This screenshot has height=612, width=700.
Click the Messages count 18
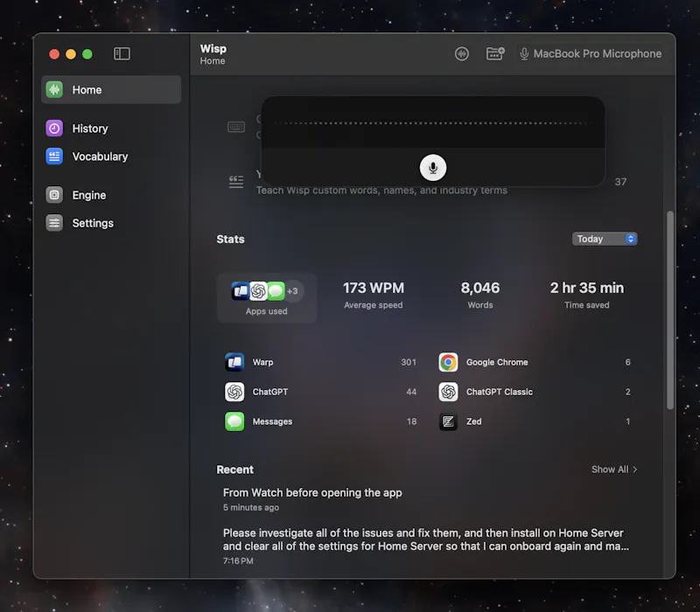pyautogui.click(x=411, y=421)
